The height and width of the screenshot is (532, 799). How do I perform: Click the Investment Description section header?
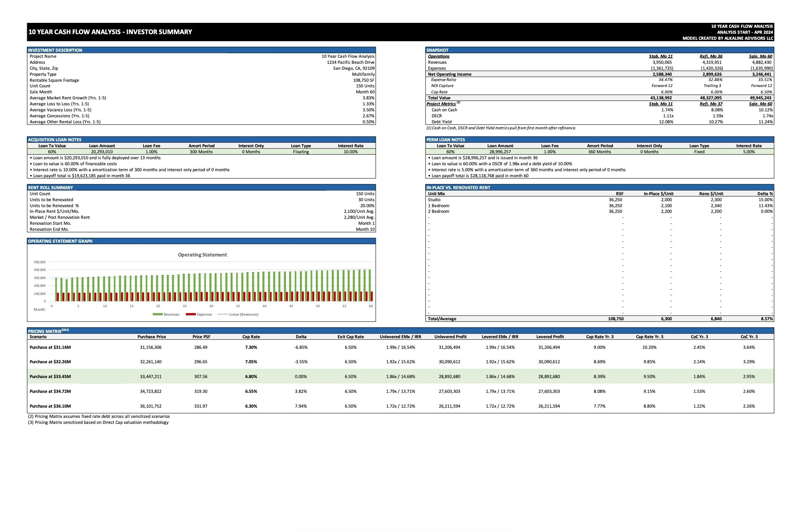[x=55, y=50]
